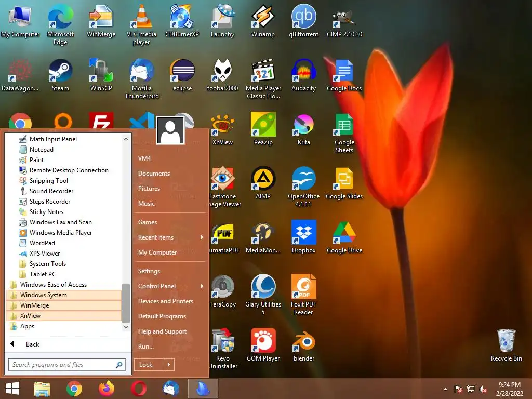Open Google Slides desktop shortcut
This screenshot has width=532, height=399.
(344, 183)
